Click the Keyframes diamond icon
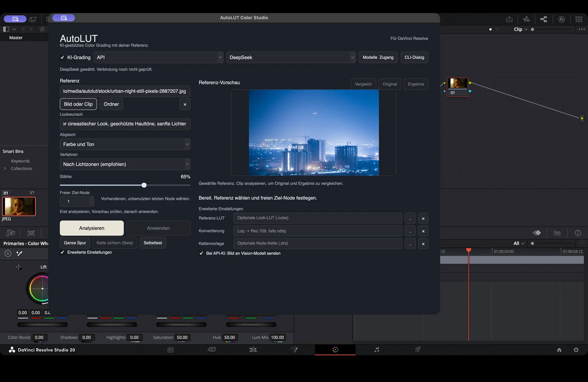Viewport: 588px width, 382px height. coord(537,233)
